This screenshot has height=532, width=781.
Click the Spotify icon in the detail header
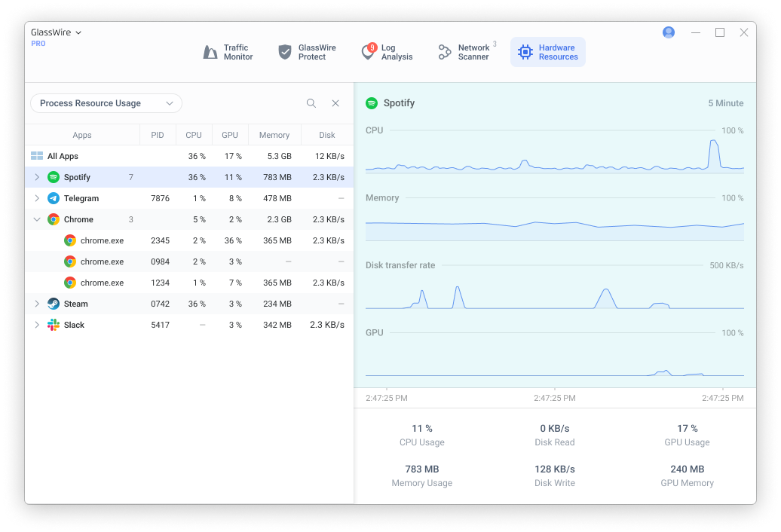[x=372, y=103]
